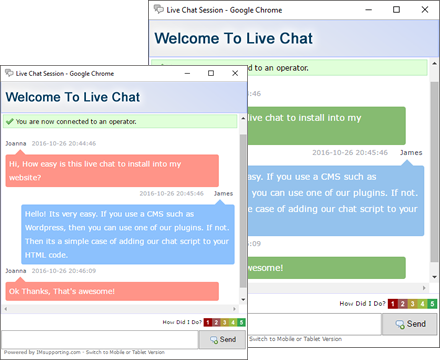Click vertical scrollbar thumb in front window
Viewport: 440px width, 360px height.
[x=243, y=211]
